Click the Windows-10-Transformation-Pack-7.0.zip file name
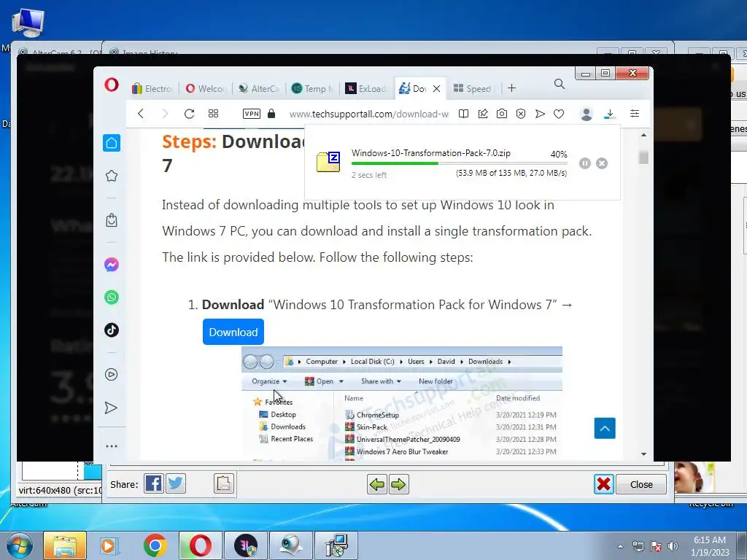The height and width of the screenshot is (560, 747). pyautogui.click(x=430, y=153)
